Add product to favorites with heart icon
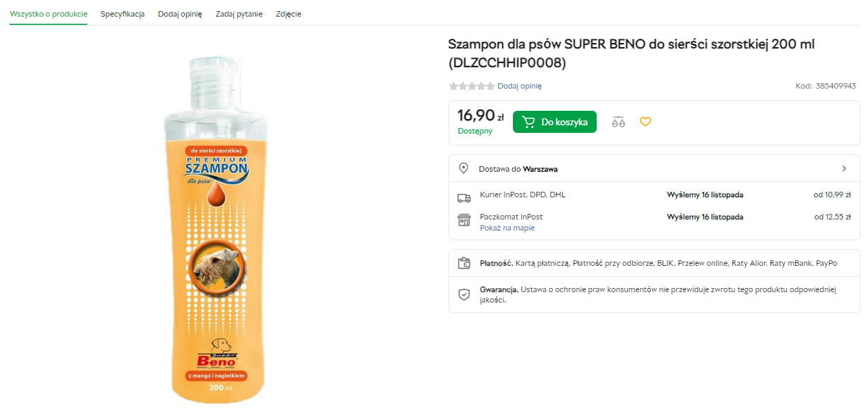 click(645, 122)
